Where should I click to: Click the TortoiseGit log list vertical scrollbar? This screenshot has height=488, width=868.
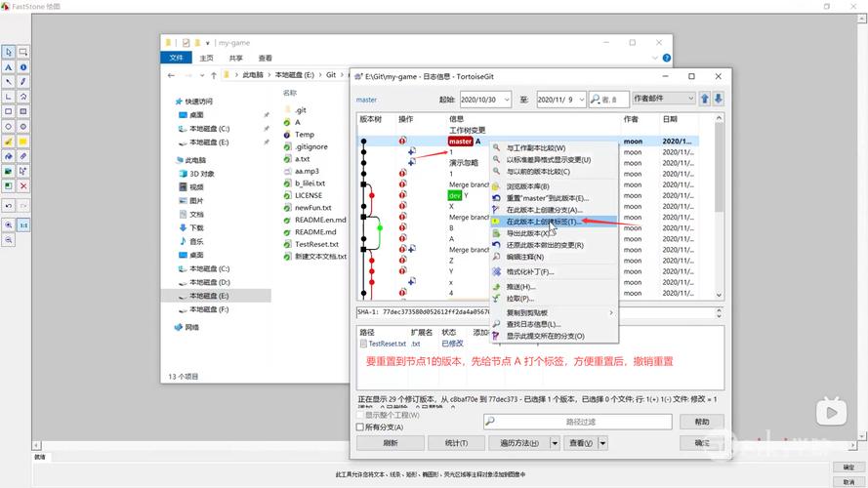pyautogui.click(x=719, y=206)
